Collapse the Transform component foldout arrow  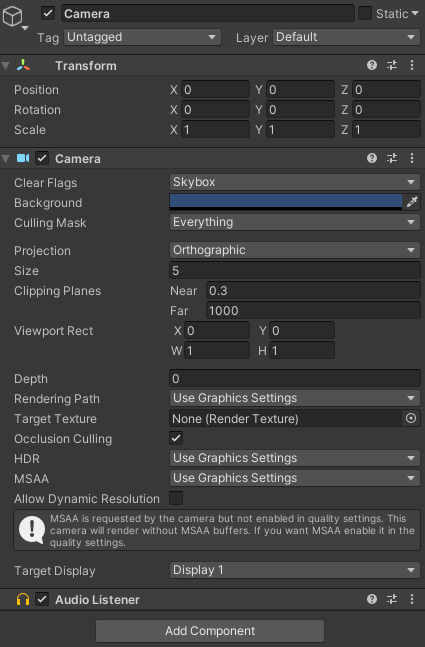(6, 66)
